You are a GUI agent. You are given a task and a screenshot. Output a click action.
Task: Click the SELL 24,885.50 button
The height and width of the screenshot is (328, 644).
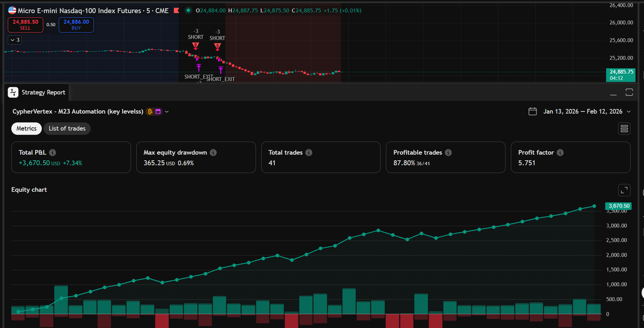(25, 25)
